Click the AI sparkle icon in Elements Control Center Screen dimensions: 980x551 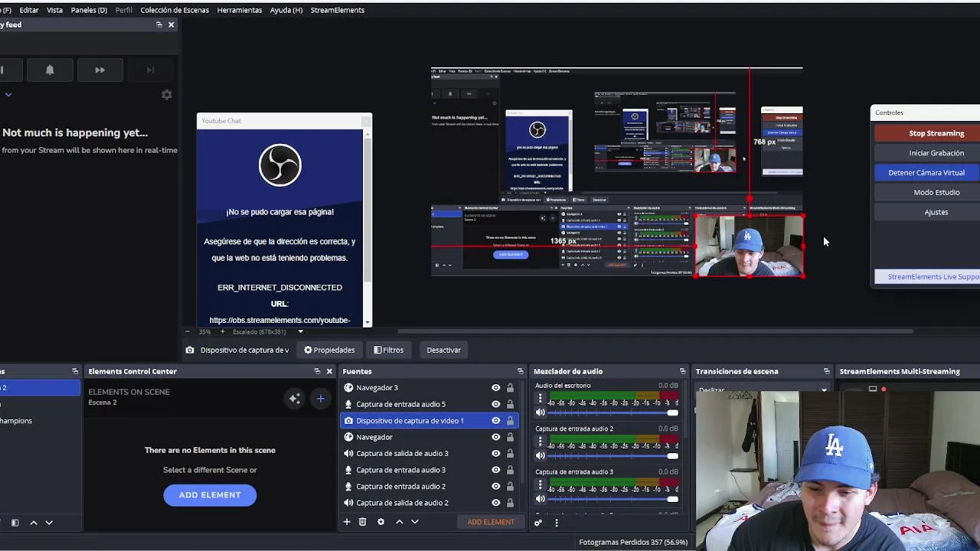click(x=295, y=398)
